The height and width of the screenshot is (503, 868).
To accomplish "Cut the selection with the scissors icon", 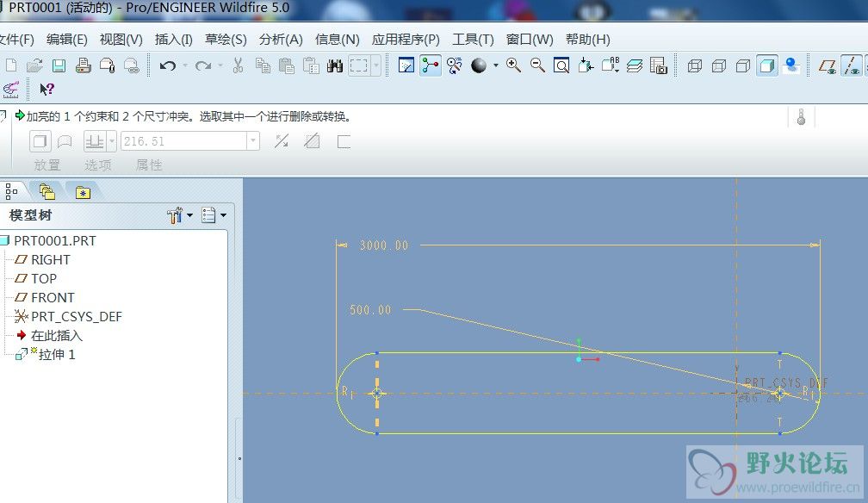I will (238, 65).
